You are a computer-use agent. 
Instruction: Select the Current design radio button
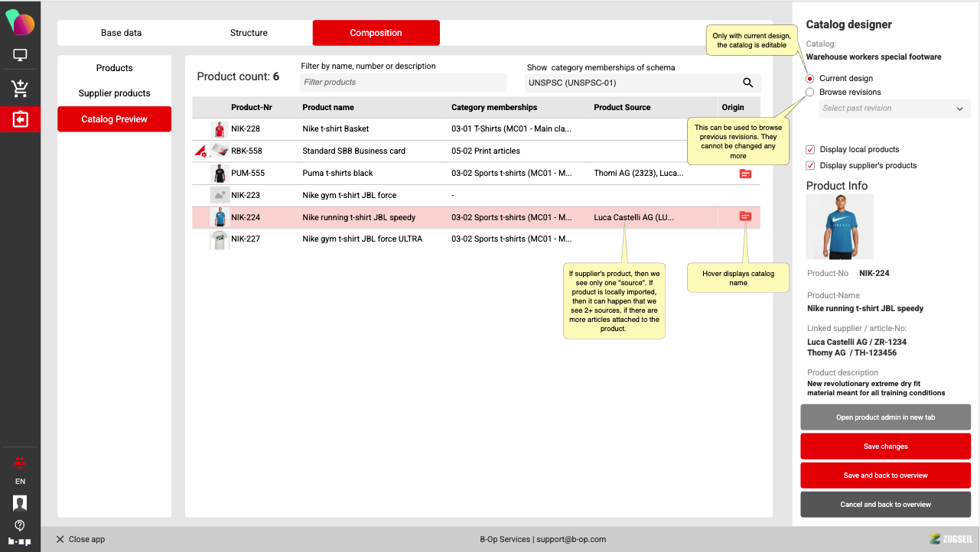tap(810, 79)
